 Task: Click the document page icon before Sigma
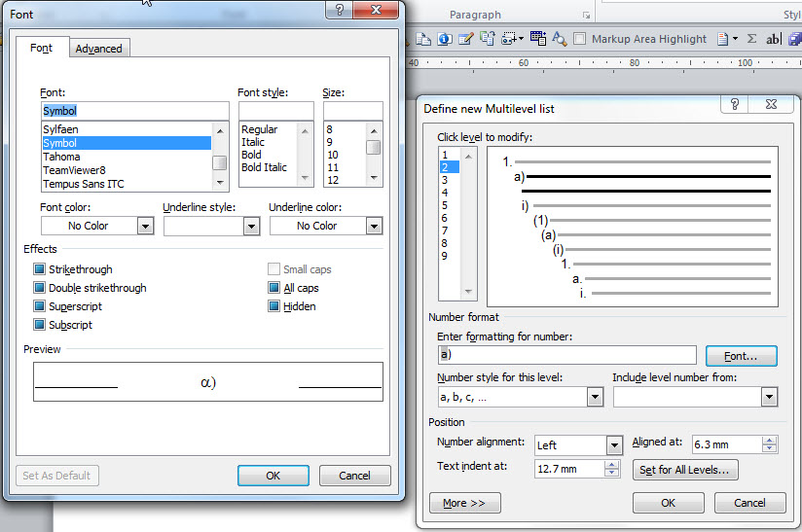[722, 39]
